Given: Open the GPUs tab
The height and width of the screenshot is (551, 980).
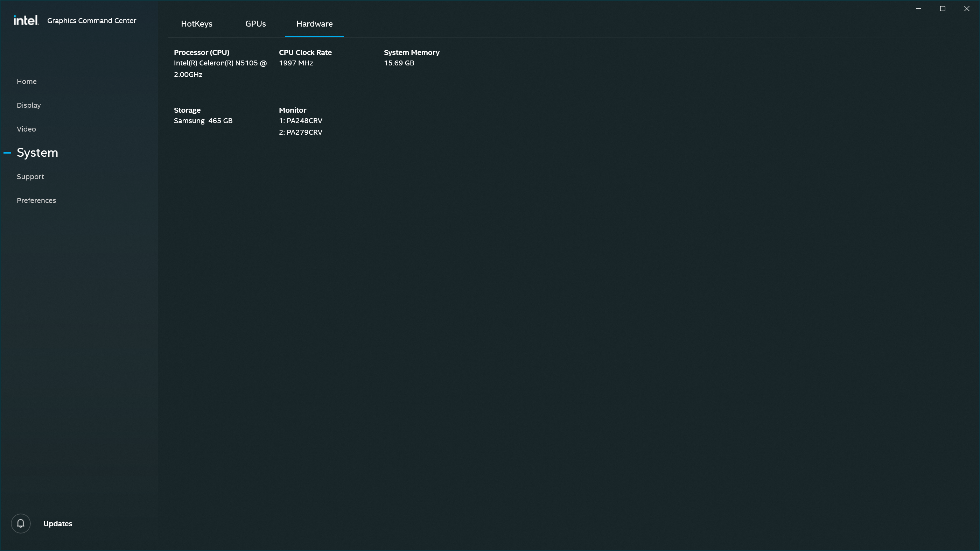Looking at the screenshot, I should point(255,24).
